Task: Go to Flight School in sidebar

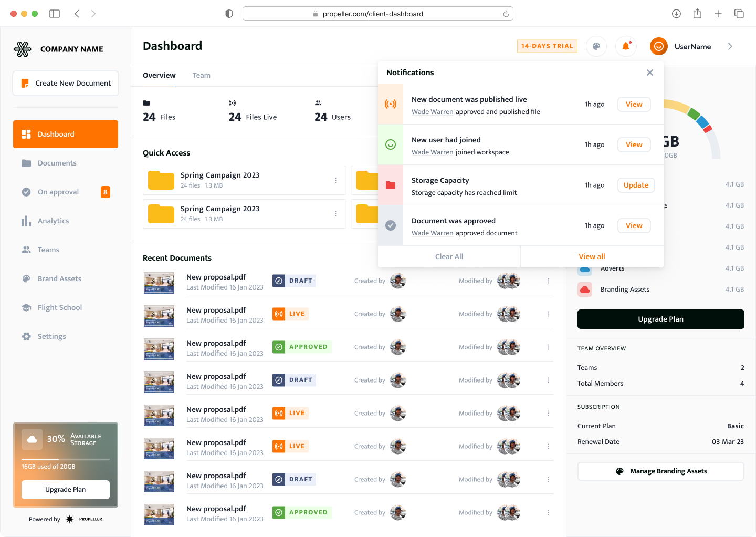Action: tap(59, 307)
